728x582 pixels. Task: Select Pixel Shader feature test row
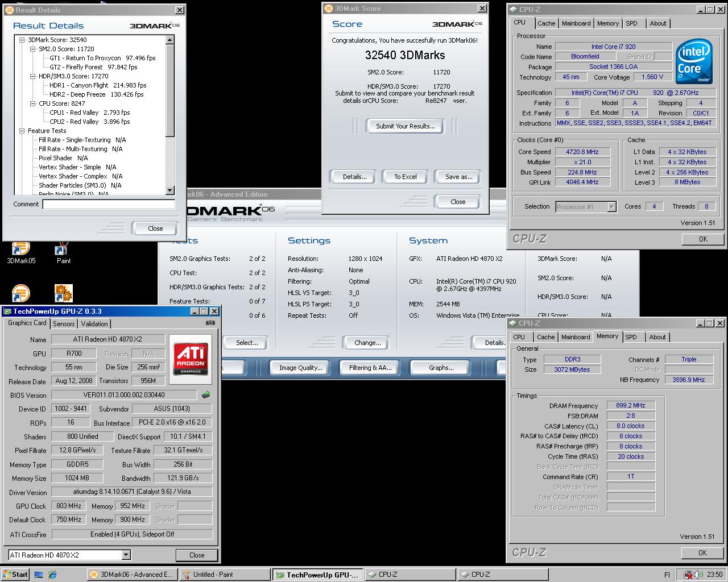pos(63,158)
